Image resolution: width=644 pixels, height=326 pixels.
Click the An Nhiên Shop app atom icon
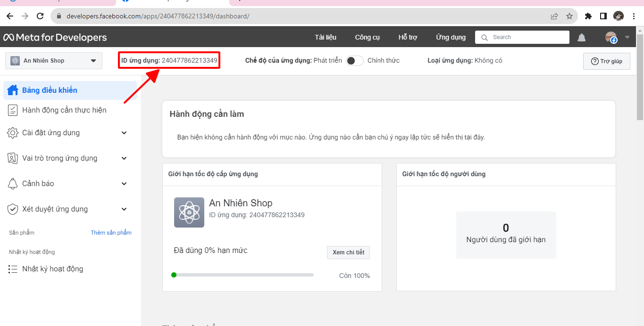(189, 212)
